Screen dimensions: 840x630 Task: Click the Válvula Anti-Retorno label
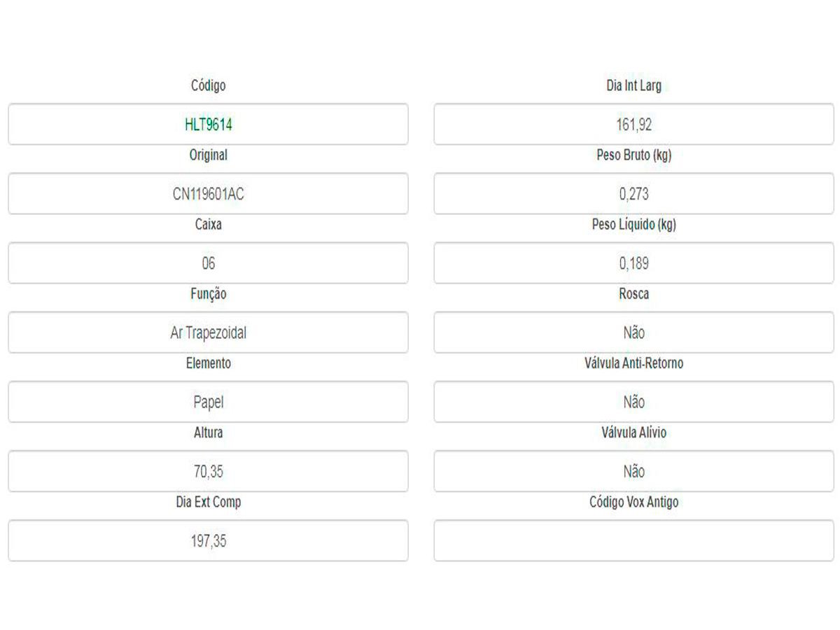point(633,363)
